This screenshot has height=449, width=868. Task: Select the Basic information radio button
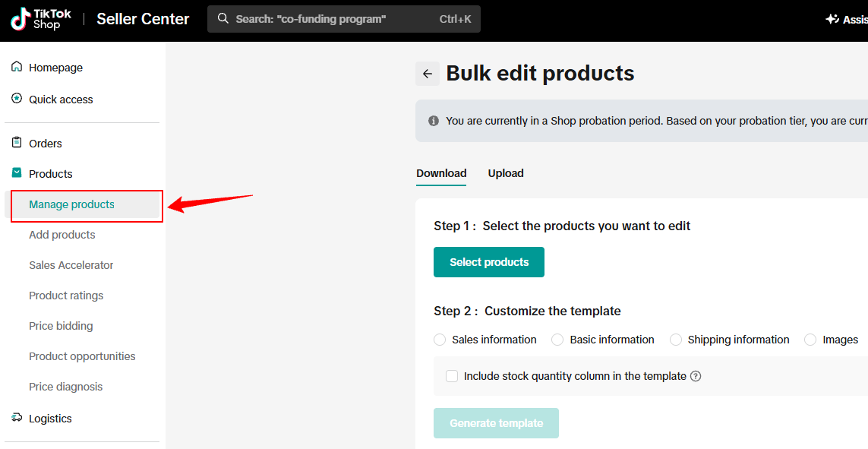[557, 340]
